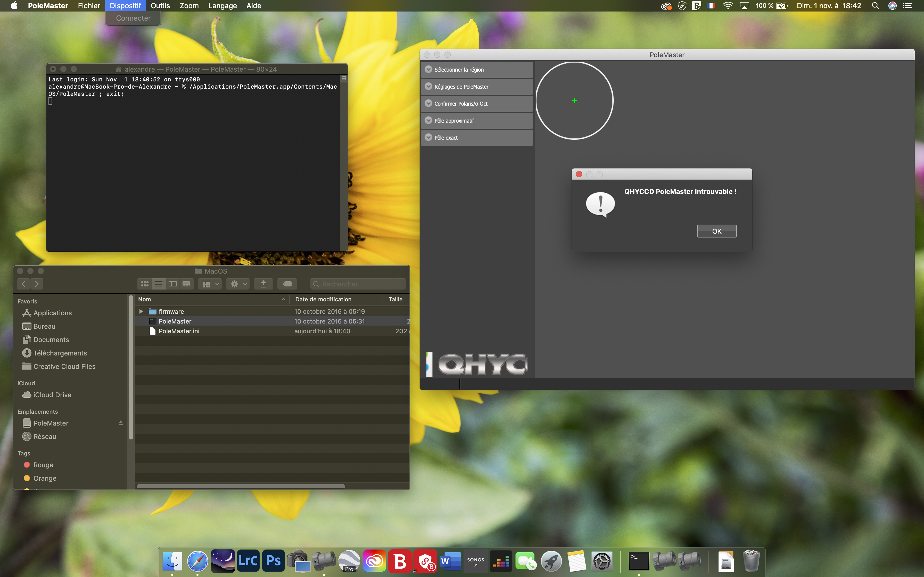The width and height of the screenshot is (924, 577).
Task: Switch Finder to icon view
Action: 145,284
